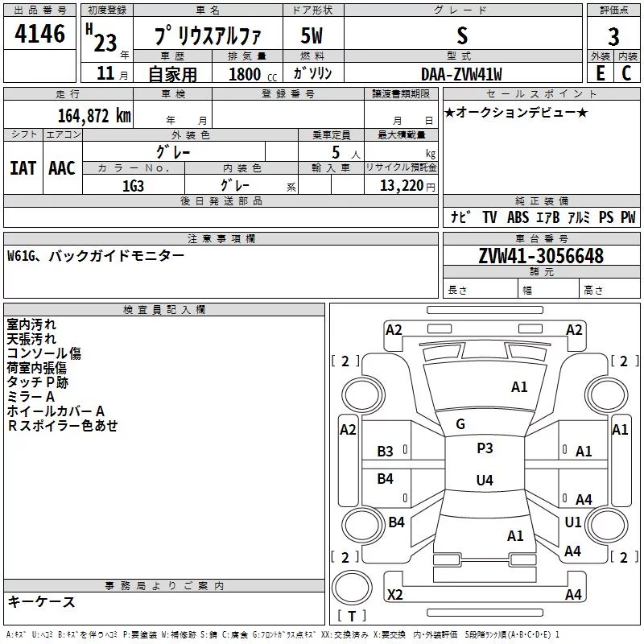Image resolution: width=644 pixels, height=644 pixels.
Task: Select exterior grade E
Action: [x=601, y=72]
